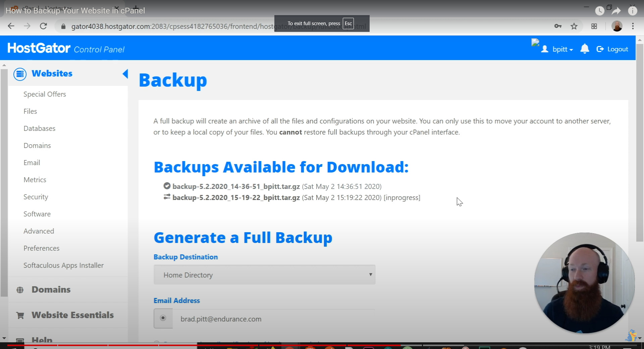
Task: Expand Websites sidebar section heading
Action: tap(52, 73)
